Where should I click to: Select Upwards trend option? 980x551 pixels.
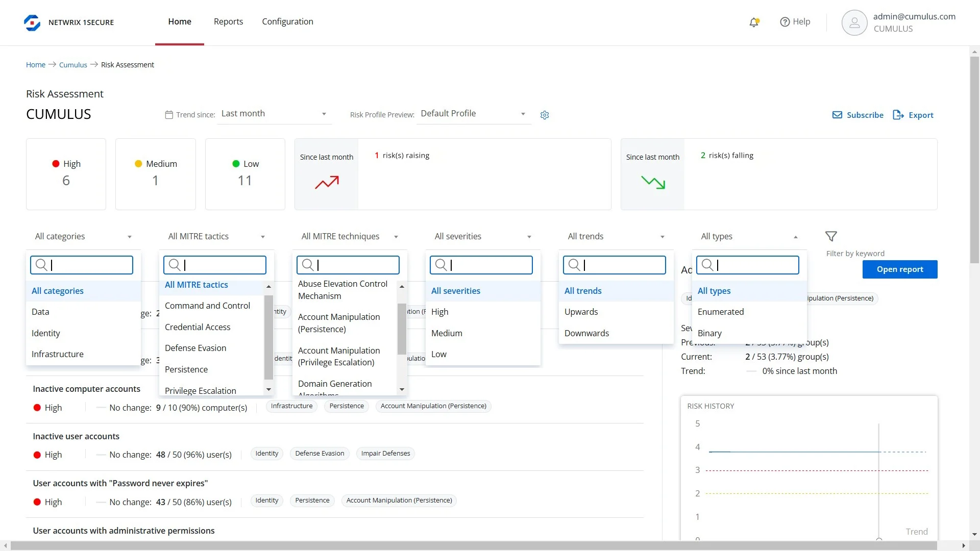[616, 312]
